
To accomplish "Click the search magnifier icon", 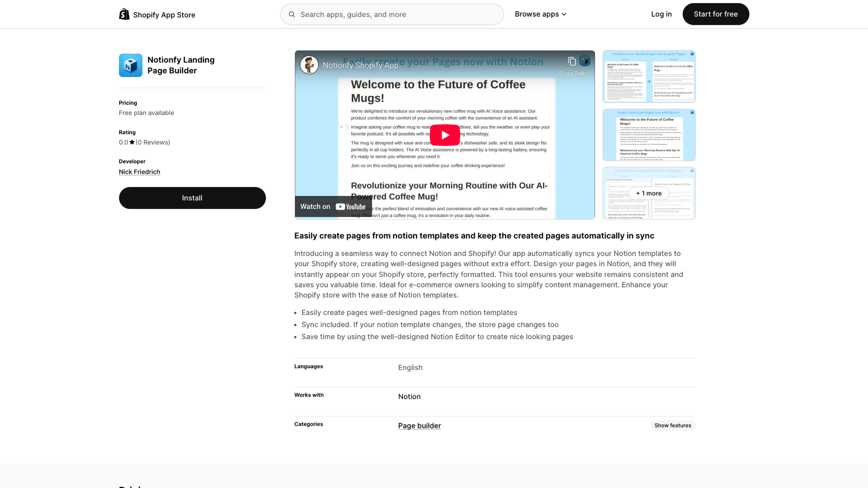I will (292, 14).
